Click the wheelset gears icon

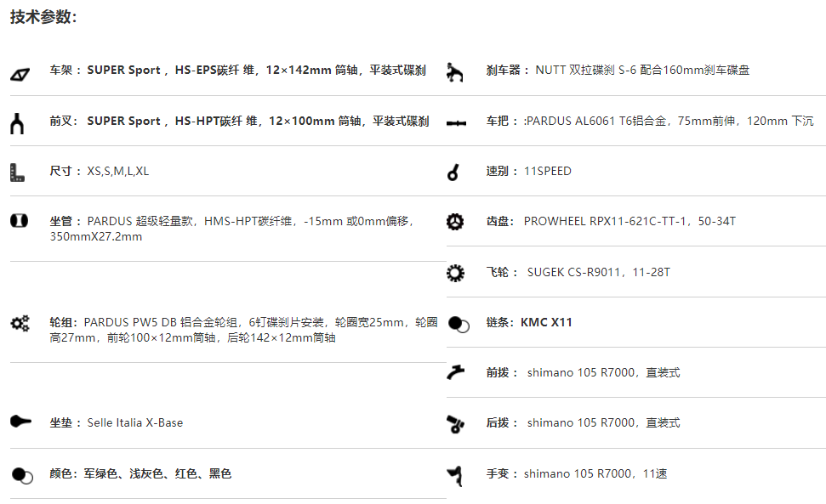click(20, 323)
